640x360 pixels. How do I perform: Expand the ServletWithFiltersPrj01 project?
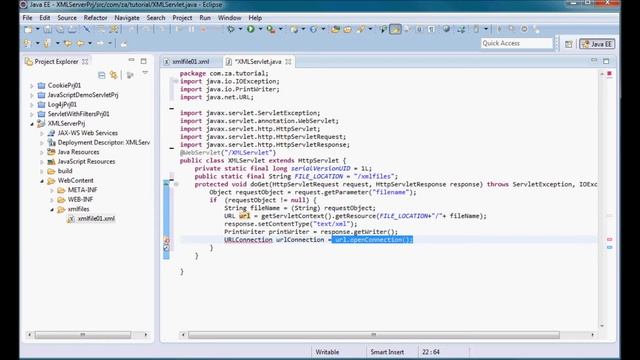click(32, 114)
